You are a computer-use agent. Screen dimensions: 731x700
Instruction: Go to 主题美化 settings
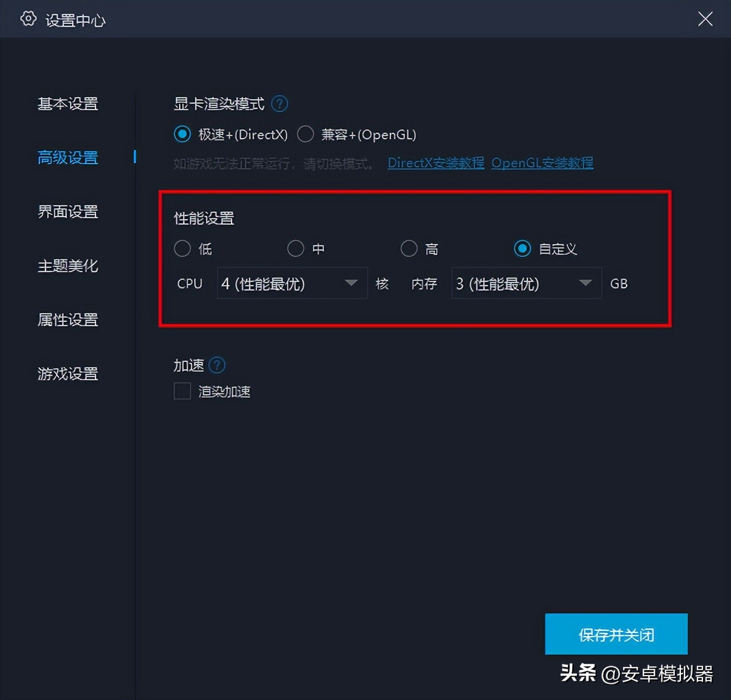(x=67, y=266)
